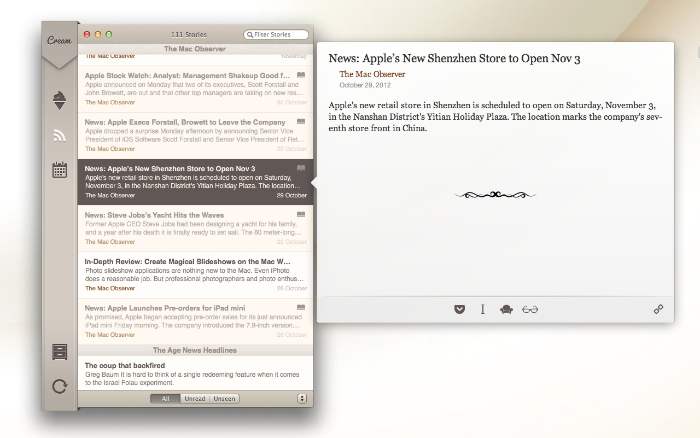
Task: Focus the Filter Stories search field
Action: pyautogui.click(x=276, y=34)
